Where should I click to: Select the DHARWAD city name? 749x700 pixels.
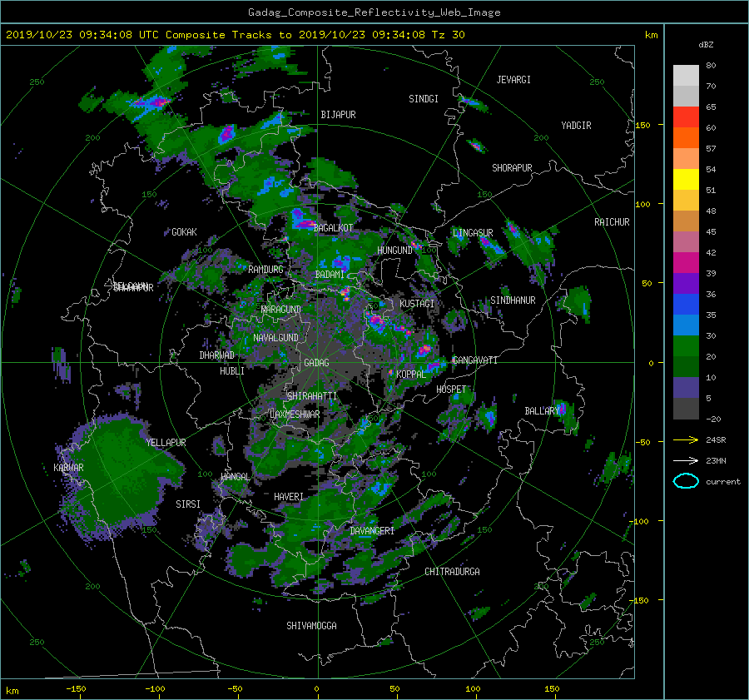tap(216, 355)
